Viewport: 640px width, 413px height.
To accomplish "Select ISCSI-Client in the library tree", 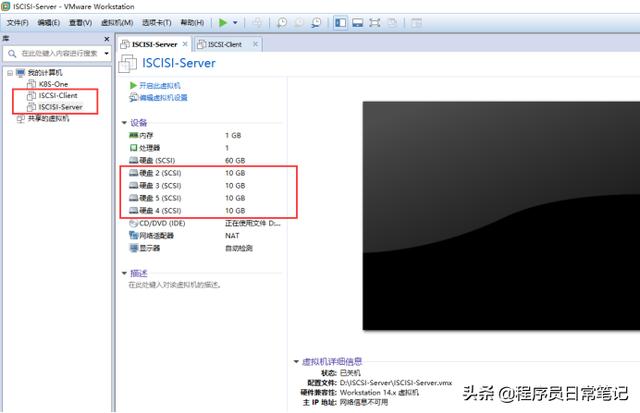I will (x=58, y=95).
